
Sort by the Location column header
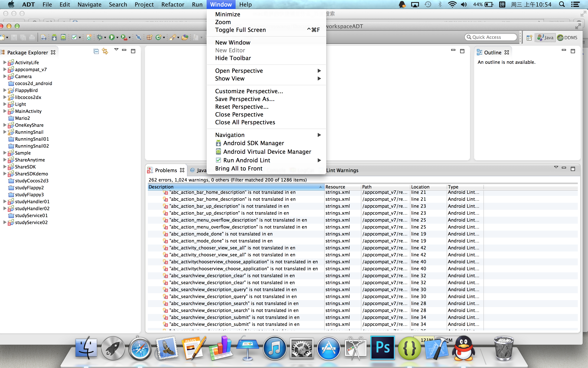tap(428, 187)
